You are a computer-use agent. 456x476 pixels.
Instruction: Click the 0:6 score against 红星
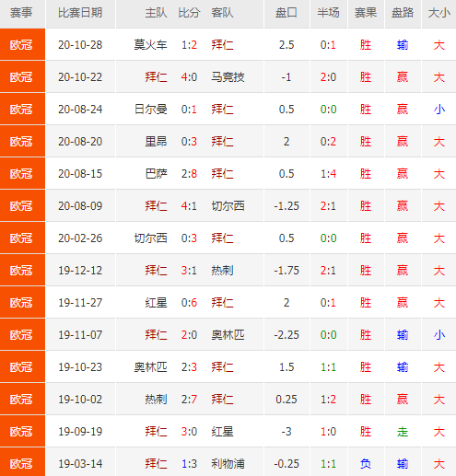189,303
